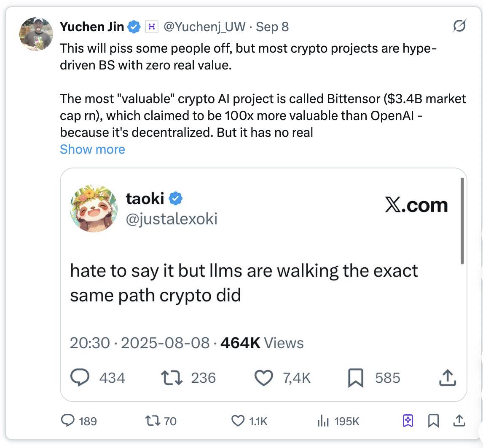
Task: Click the Sep 8 timestamp
Action: tap(272, 27)
